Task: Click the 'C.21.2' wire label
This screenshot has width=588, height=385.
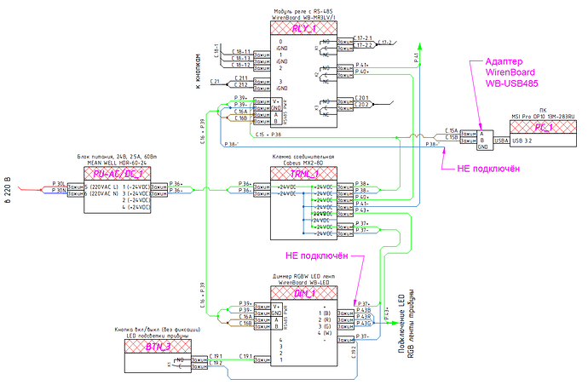Action: click(241, 85)
